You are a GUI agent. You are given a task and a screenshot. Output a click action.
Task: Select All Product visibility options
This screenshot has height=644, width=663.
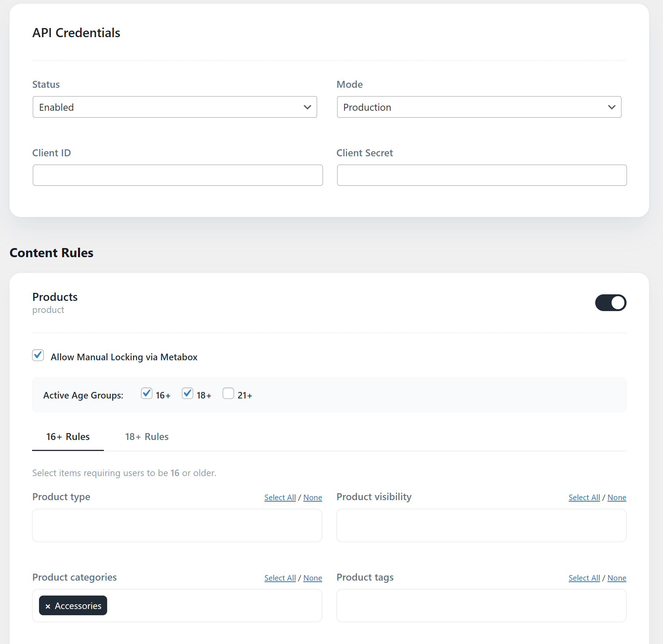point(584,498)
